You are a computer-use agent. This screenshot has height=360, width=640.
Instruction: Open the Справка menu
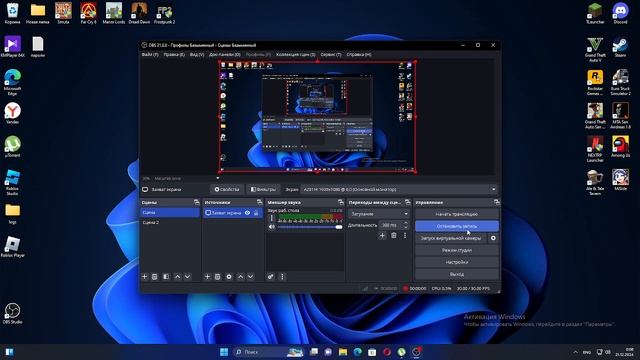(x=359, y=54)
